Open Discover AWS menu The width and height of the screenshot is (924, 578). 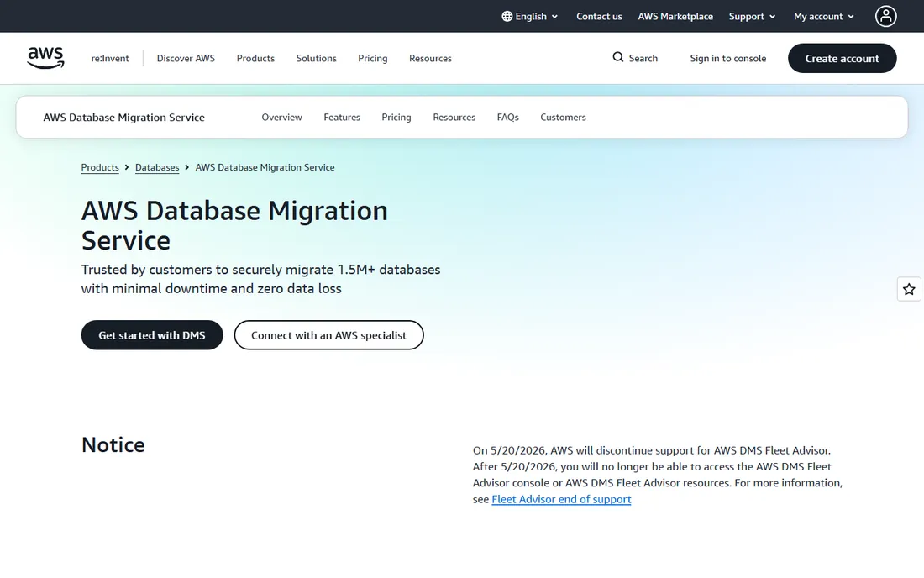(186, 58)
